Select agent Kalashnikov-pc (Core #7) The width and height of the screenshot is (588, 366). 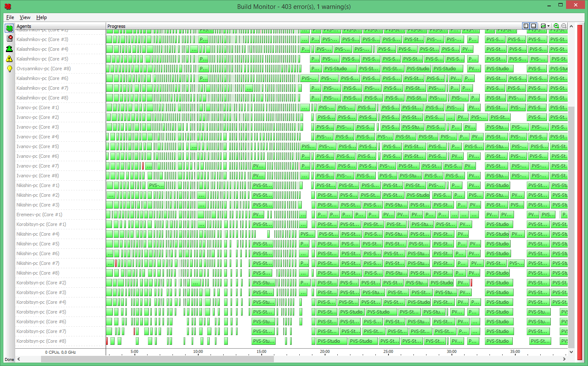42,88
